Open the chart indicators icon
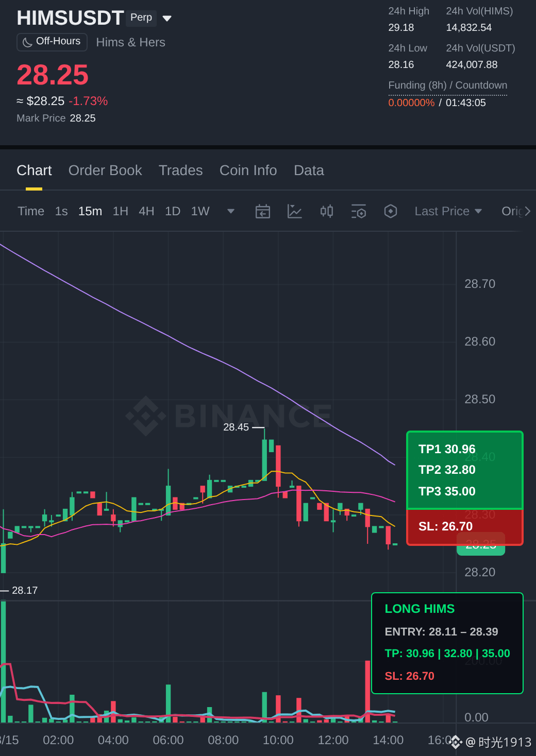Screen dimensions: 536x756 coord(294,211)
